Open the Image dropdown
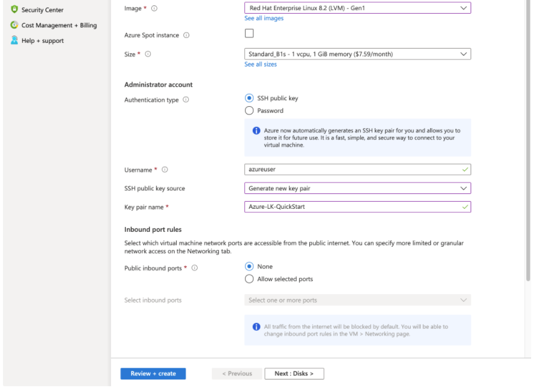The image size is (540, 392). pos(357,8)
